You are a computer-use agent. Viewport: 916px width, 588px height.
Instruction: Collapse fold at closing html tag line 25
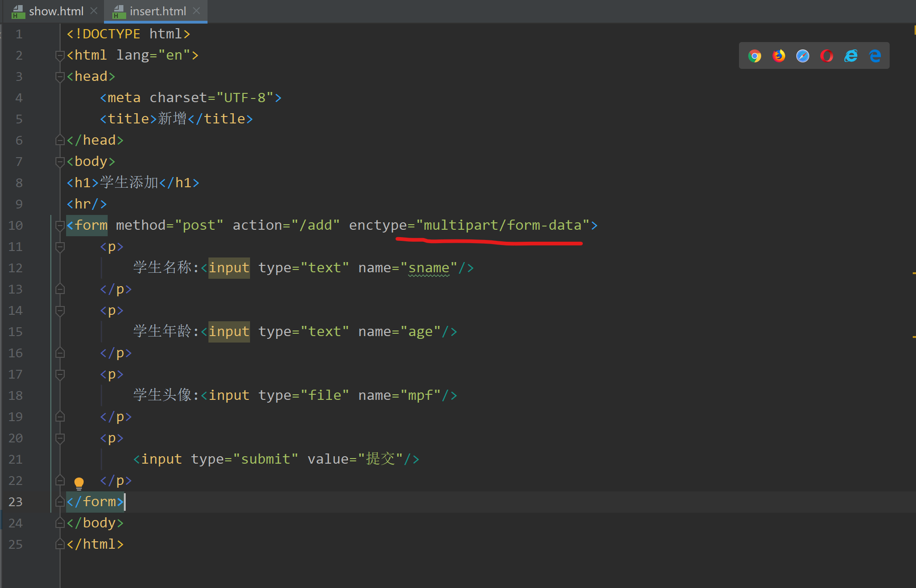(60, 544)
